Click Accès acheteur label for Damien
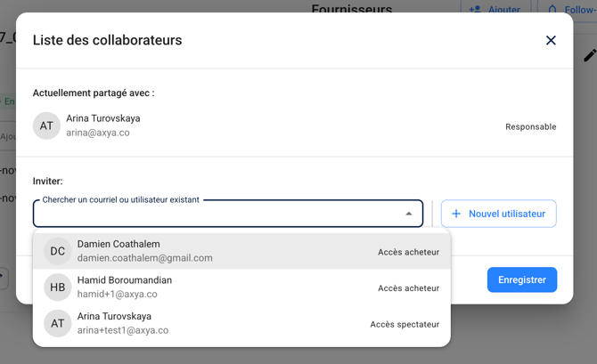This screenshot has width=597, height=364. point(408,252)
